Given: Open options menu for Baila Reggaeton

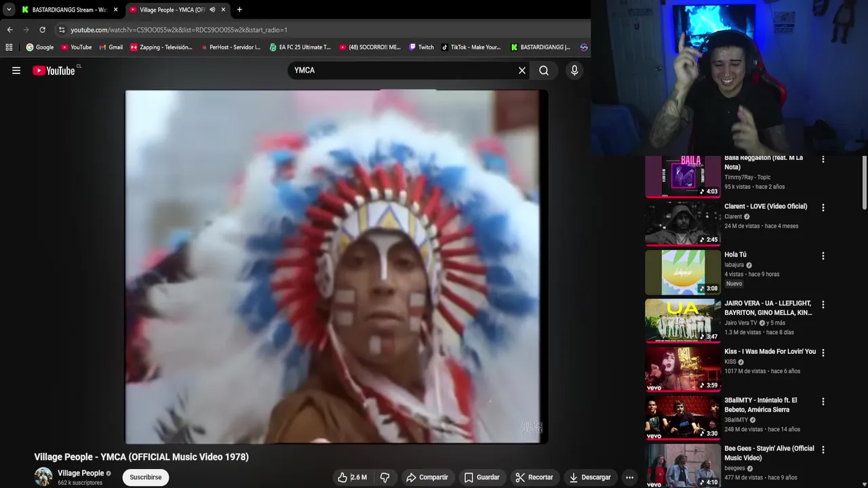Looking at the screenshot, I should (x=823, y=159).
